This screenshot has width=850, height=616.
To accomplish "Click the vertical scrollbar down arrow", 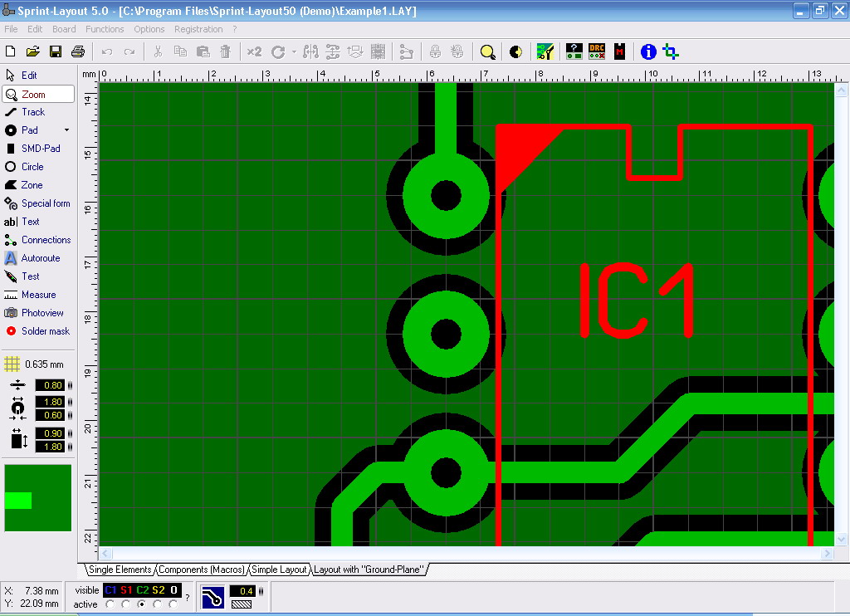I will (841, 539).
